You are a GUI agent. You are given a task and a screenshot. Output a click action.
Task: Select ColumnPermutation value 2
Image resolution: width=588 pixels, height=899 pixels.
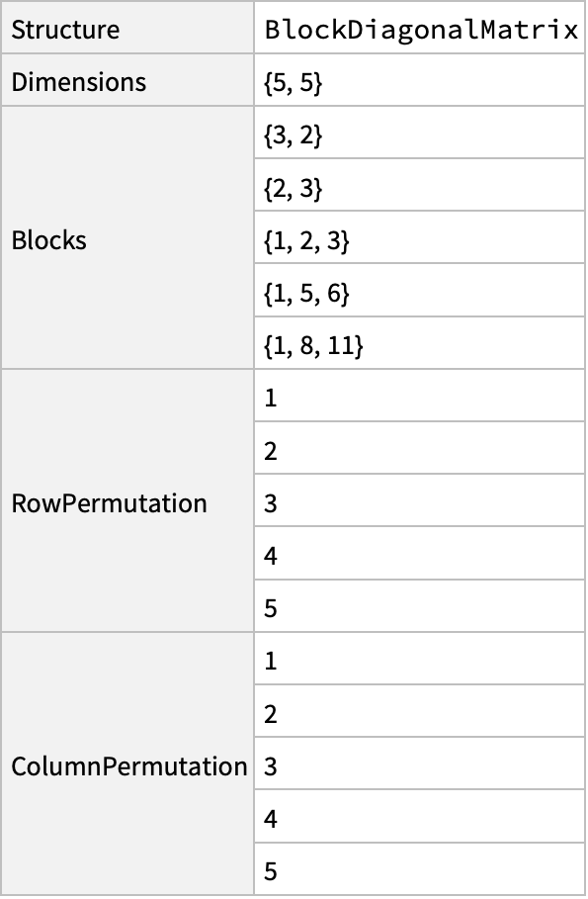(420, 712)
